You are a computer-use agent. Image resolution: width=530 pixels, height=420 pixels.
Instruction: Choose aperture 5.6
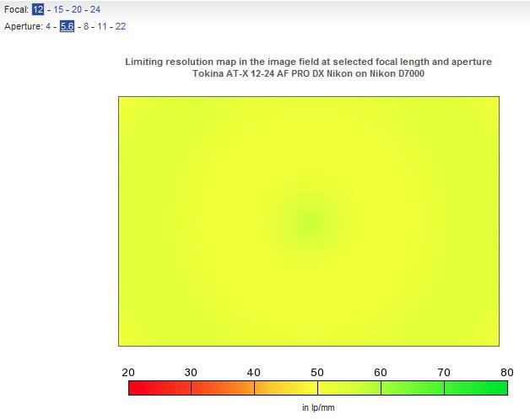point(67,26)
